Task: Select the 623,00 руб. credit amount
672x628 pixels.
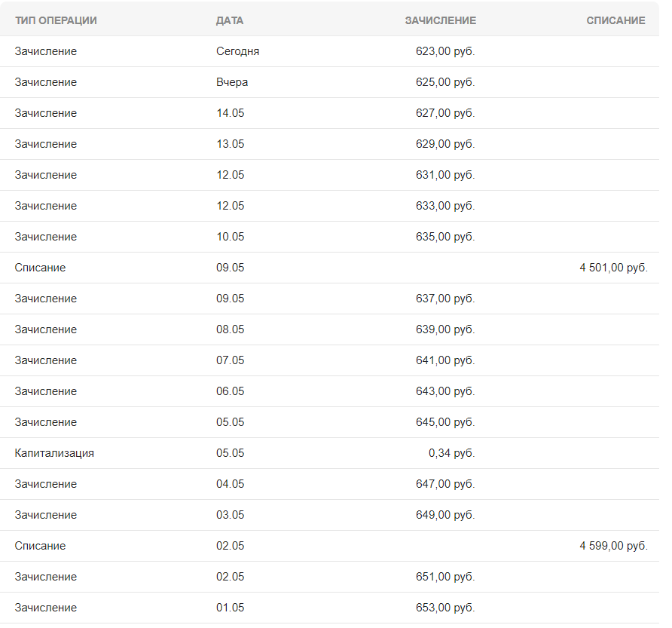Action: click(445, 51)
